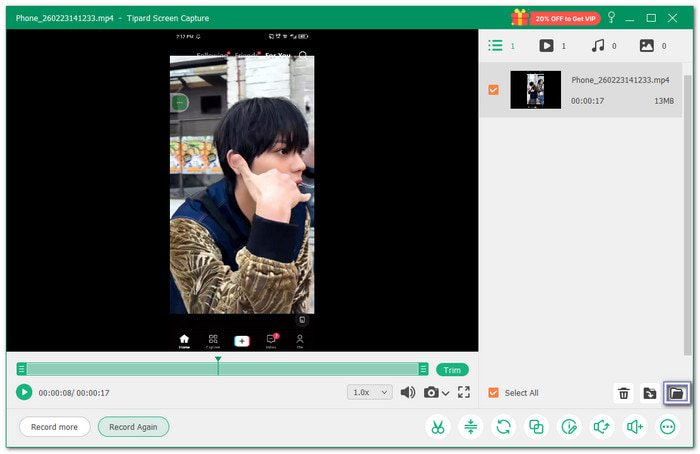Screen dimensions: 700x454
Task: Open the recordings output folder
Action: (x=677, y=393)
